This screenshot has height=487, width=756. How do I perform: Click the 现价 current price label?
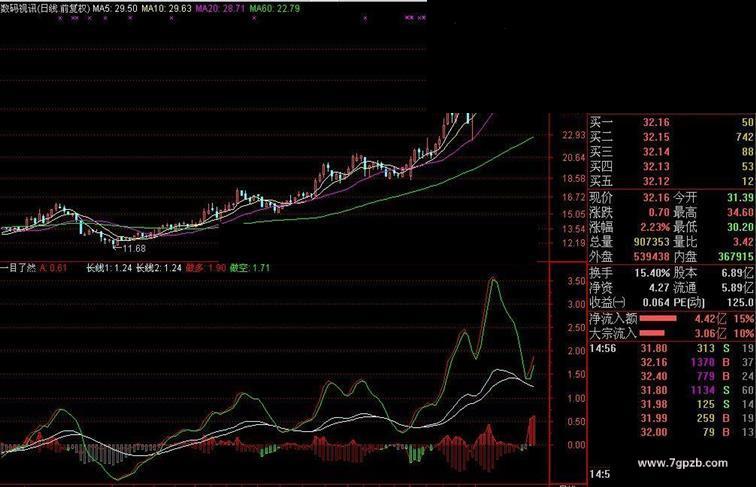(x=601, y=198)
